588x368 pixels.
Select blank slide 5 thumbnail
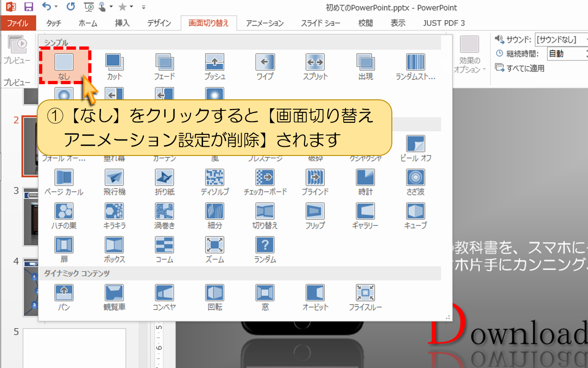coord(74,348)
